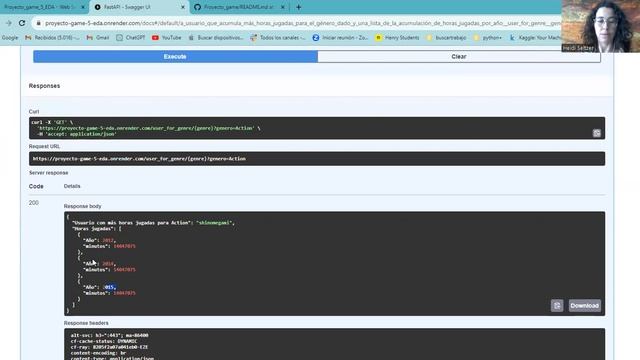
Task: Open the Iniciar reunión Zoom bookmark
Action: pyautogui.click(x=340, y=38)
